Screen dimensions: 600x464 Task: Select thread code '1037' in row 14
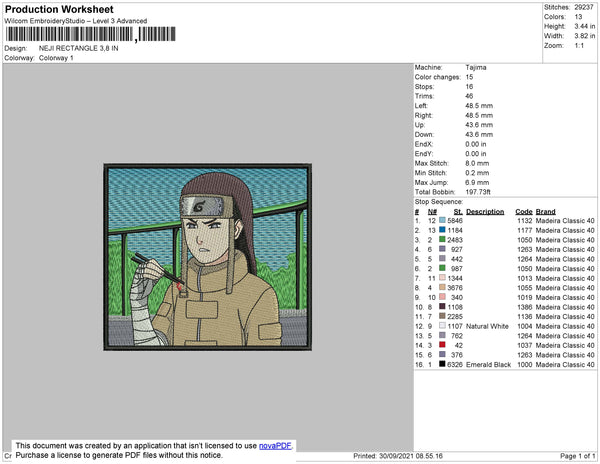click(525, 345)
